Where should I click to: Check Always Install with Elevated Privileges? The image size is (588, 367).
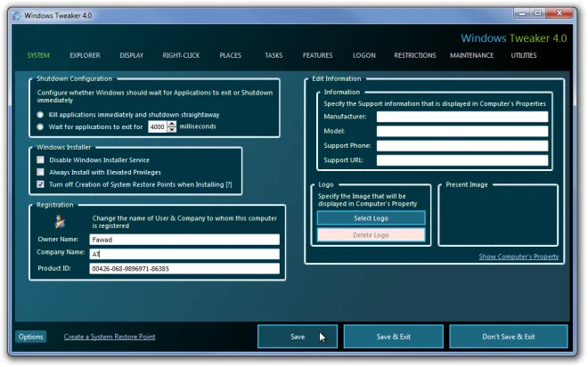pos(40,172)
